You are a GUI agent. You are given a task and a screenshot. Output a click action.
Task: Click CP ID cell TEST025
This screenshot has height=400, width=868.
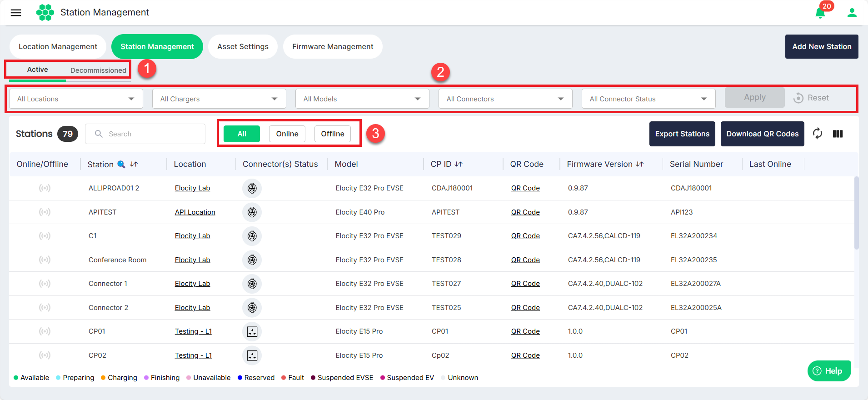pyautogui.click(x=446, y=308)
